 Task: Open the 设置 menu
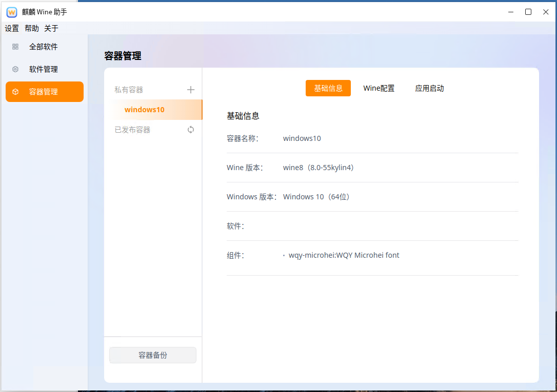(12, 28)
